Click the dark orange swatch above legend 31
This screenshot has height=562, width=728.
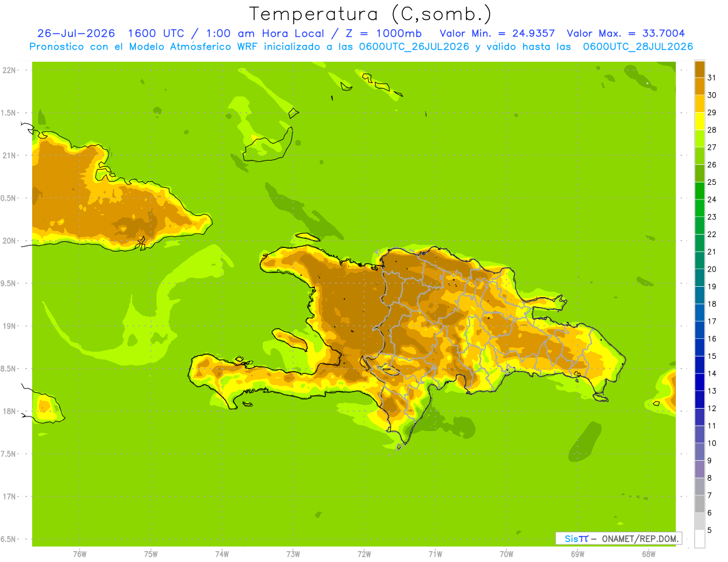699,69
